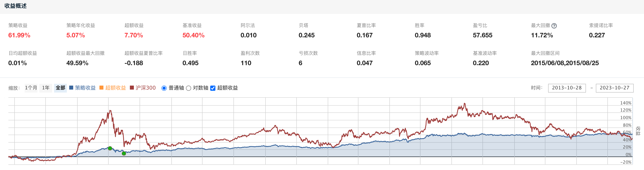Click the 11.72% max drawdown value
This screenshot has height=170, width=644.
(x=542, y=35)
